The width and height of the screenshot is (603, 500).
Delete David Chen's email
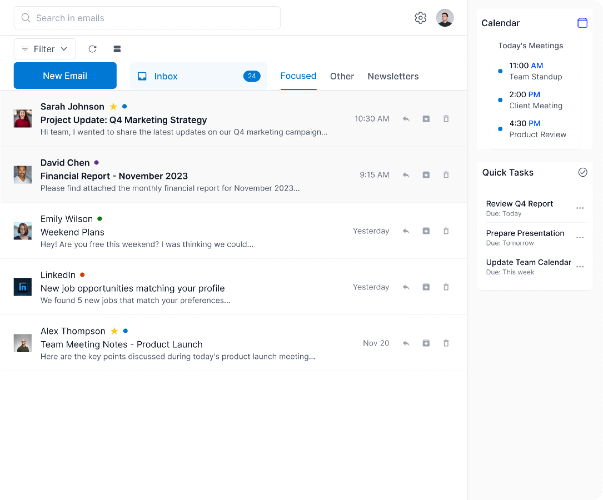tap(446, 175)
